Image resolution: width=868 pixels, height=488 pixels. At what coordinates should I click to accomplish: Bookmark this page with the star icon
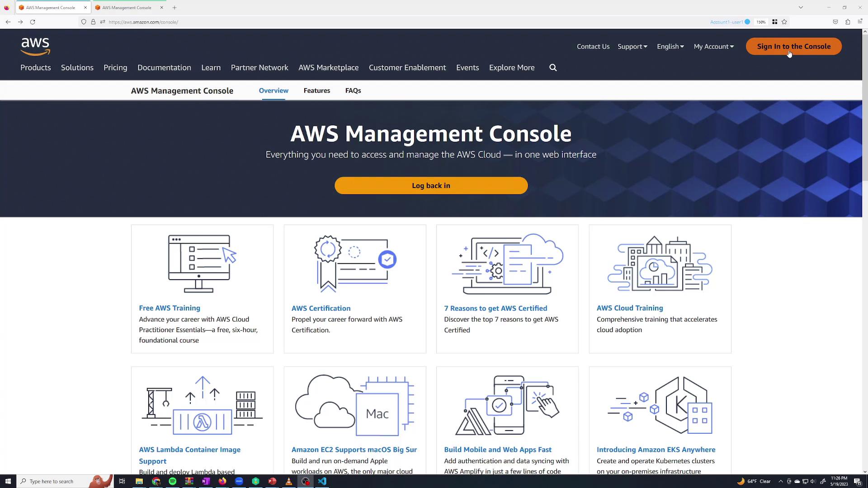point(784,22)
